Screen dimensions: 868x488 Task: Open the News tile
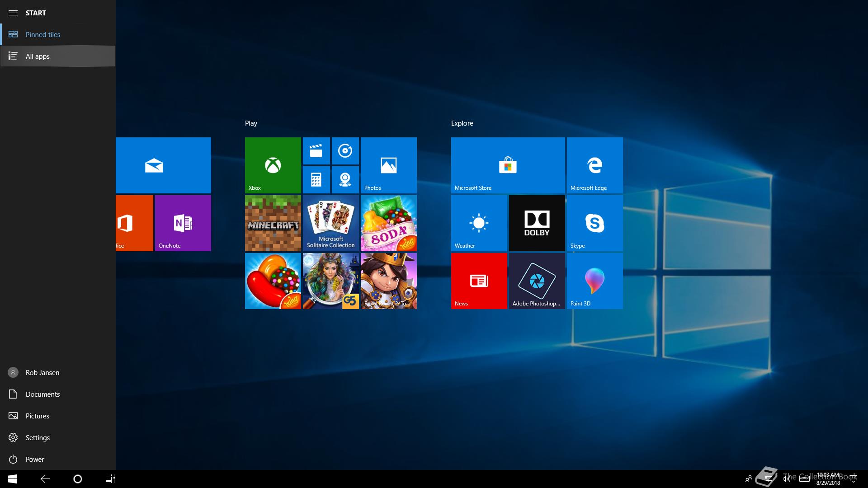pos(479,281)
